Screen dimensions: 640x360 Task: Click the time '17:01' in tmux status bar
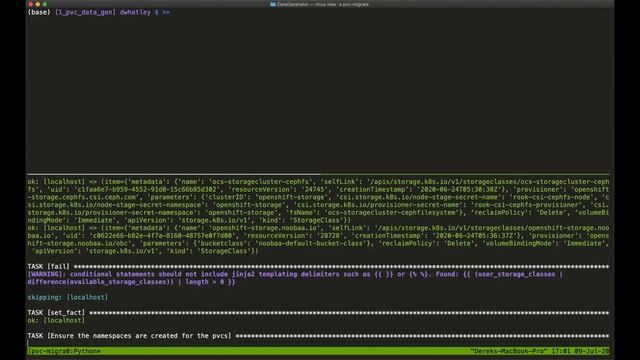click(561, 351)
